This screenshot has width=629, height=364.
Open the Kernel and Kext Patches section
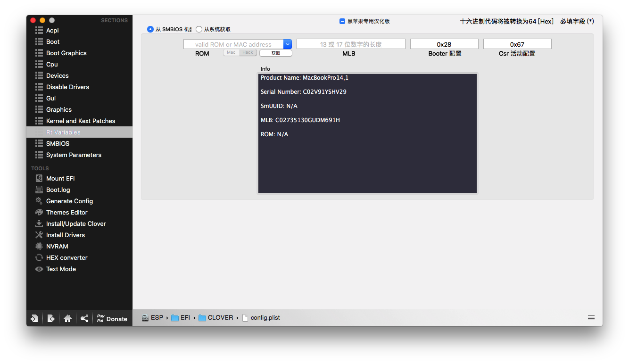point(81,121)
